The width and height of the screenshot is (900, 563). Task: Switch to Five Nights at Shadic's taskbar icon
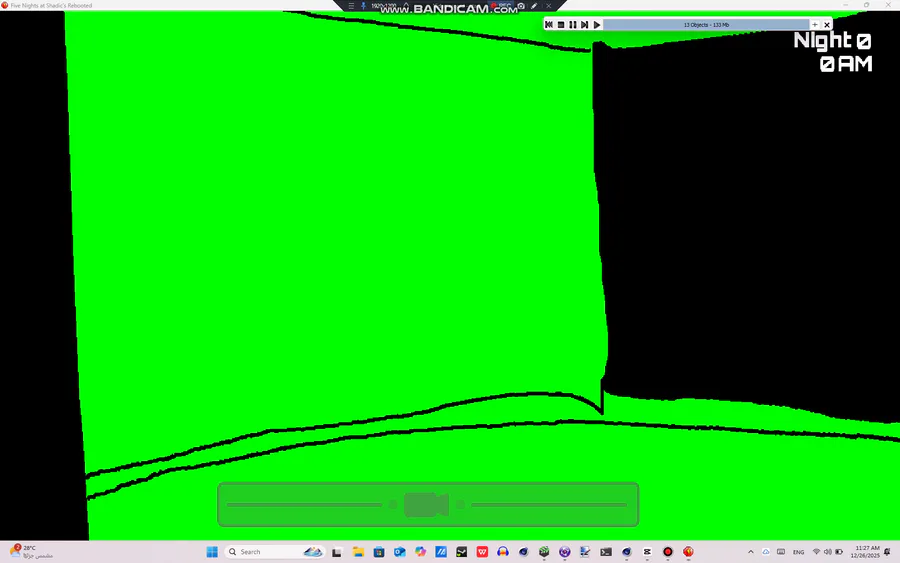(x=688, y=552)
